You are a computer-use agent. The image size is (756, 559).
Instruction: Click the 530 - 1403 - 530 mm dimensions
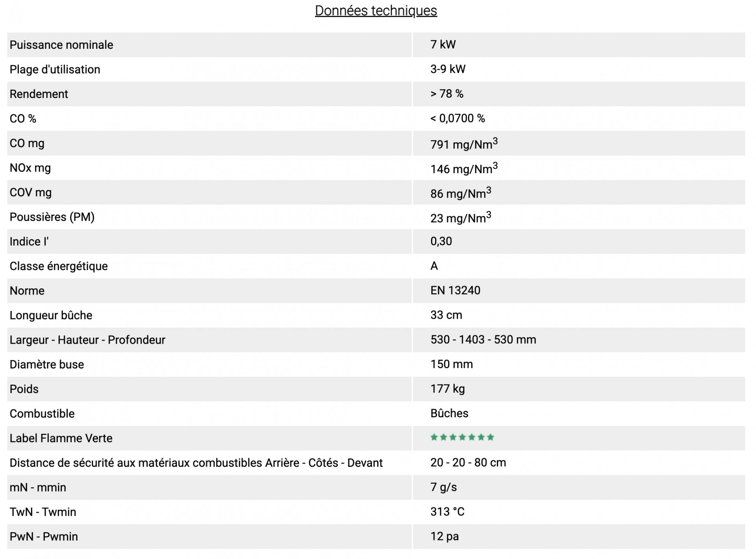point(483,340)
